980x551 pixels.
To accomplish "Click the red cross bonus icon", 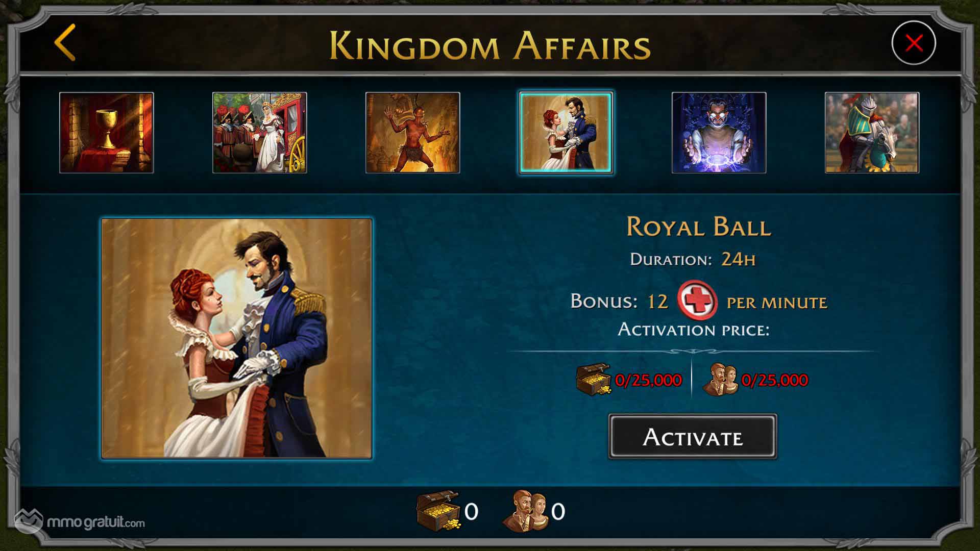I will 697,301.
